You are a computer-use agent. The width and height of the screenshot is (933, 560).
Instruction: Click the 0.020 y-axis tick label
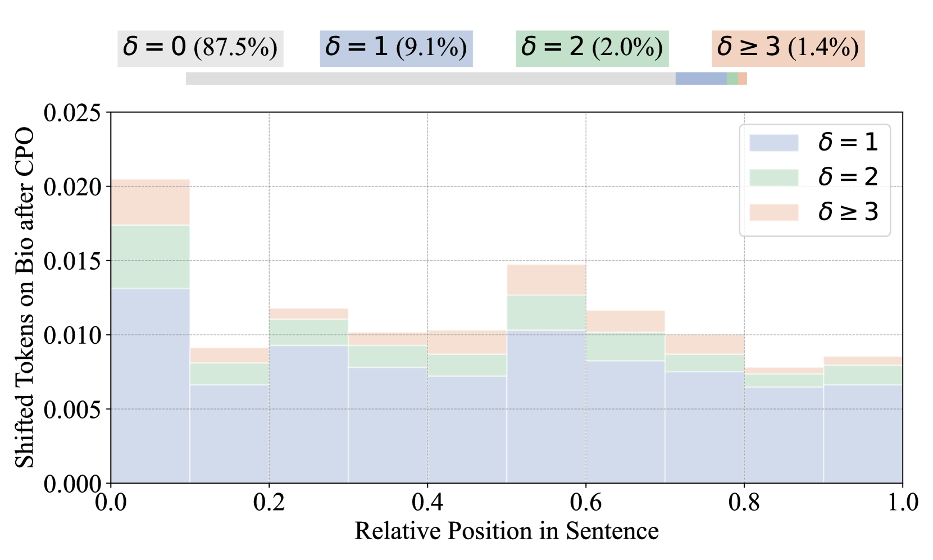tap(72, 187)
